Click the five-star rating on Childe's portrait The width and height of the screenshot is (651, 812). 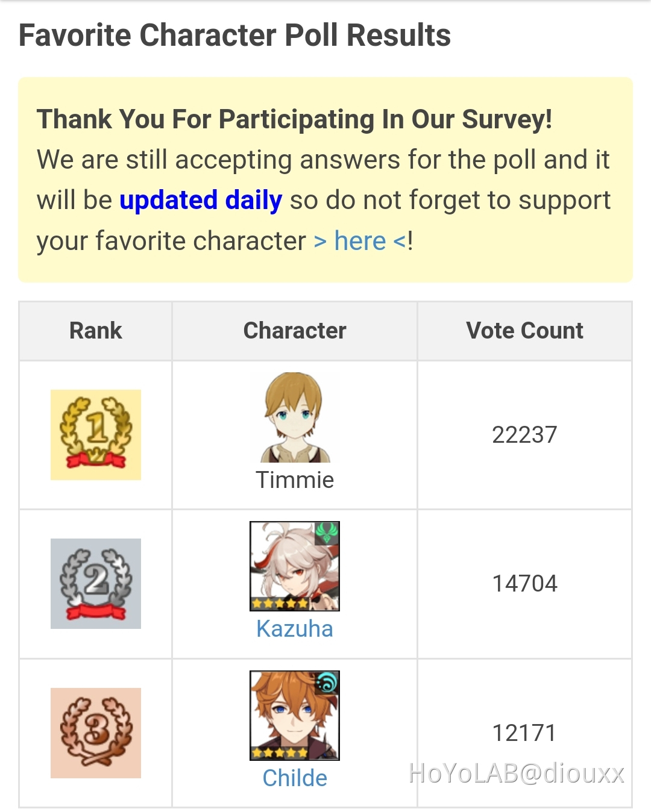pos(279,752)
